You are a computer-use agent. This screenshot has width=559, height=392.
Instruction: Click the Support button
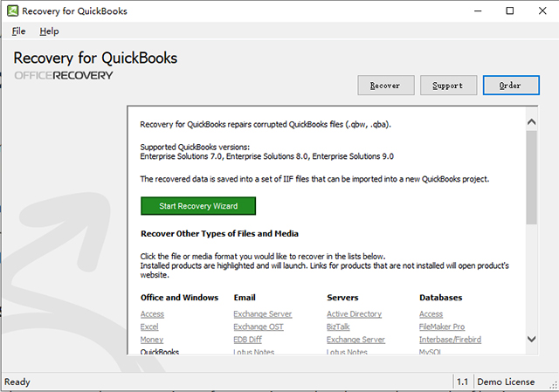tap(448, 86)
